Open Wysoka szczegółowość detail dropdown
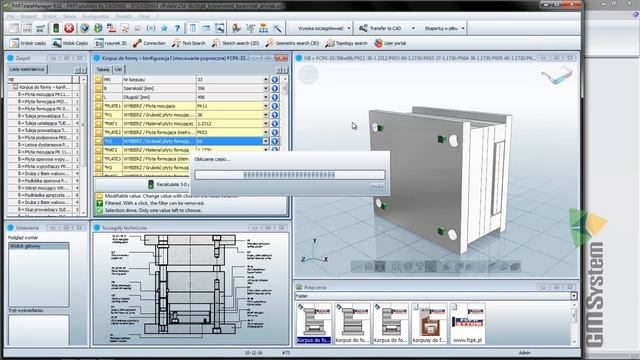Image resolution: width=640 pixels, height=360 pixels. pos(349,28)
